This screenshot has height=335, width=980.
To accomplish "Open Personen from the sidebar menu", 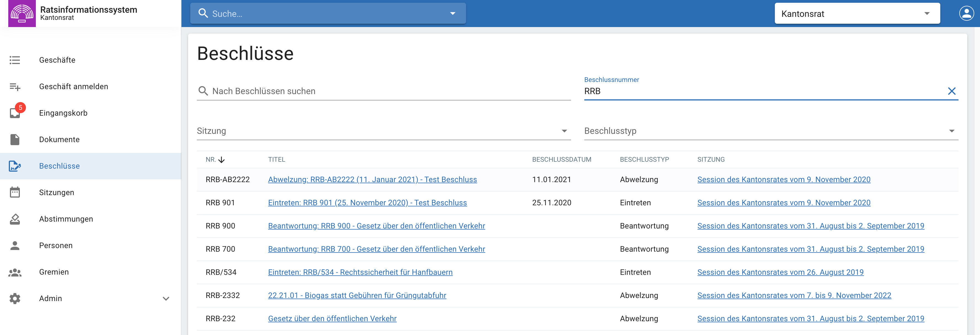I will tap(55, 246).
